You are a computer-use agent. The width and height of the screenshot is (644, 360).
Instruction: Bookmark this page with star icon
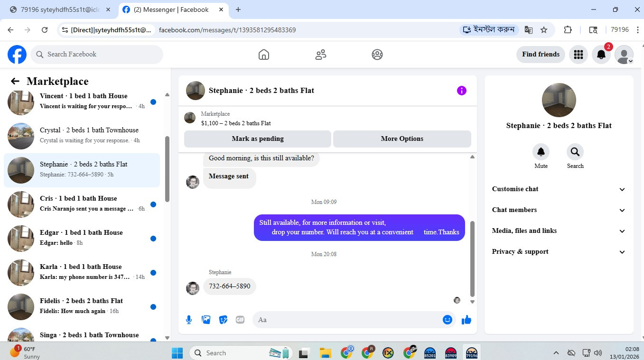(x=544, y=30)
